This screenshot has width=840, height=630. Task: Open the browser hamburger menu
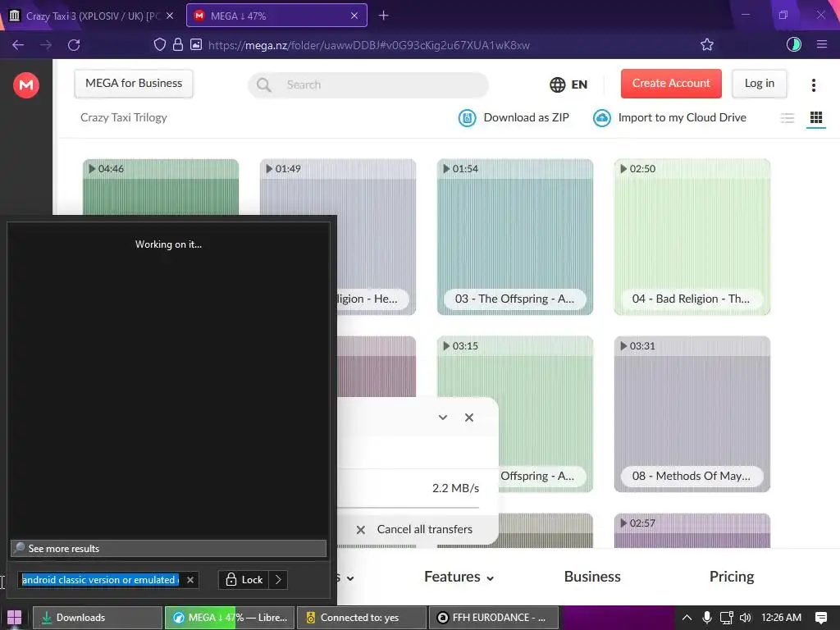click(822, 44)
